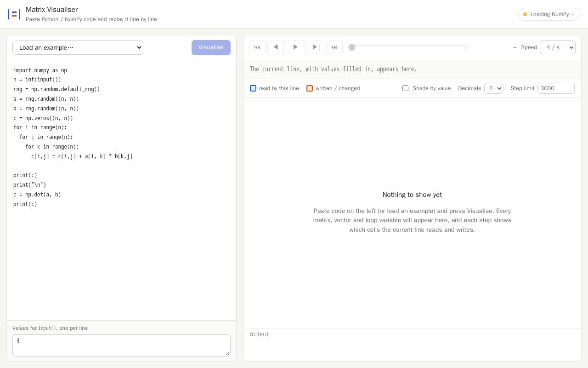588x368 pixels.
Task: Click the line 'for k in range(n):'
Action: pyautogui.click(x=52, y=147)
